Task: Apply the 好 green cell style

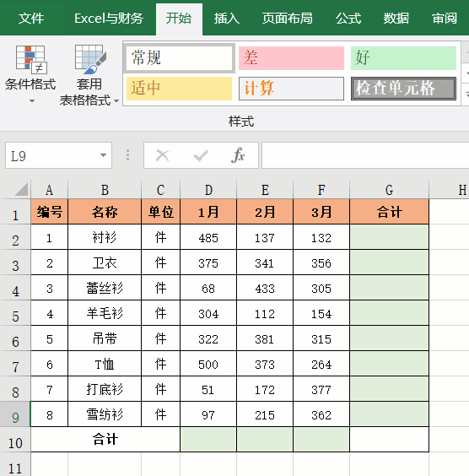Action: click(x=403, y=58)
